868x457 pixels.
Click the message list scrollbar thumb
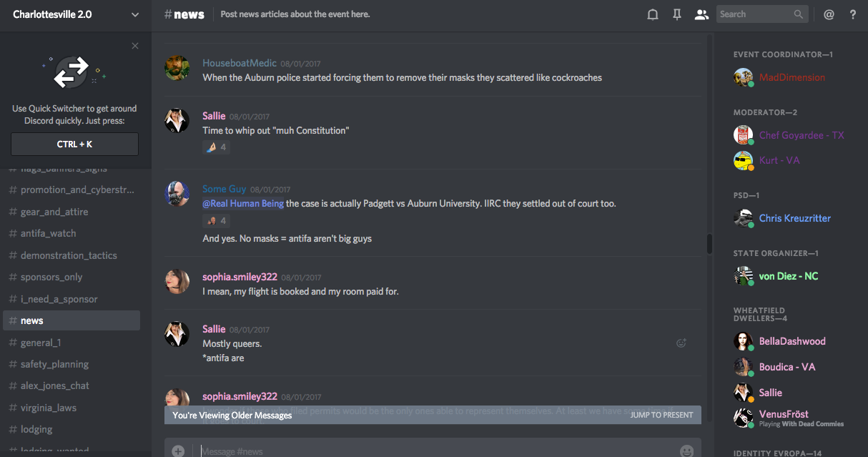709,244
